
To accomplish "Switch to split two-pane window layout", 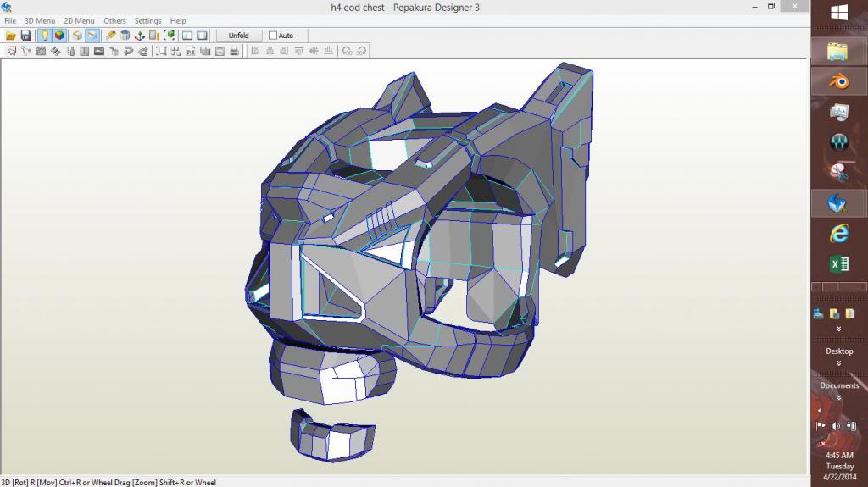I will [x=187, y=36].
